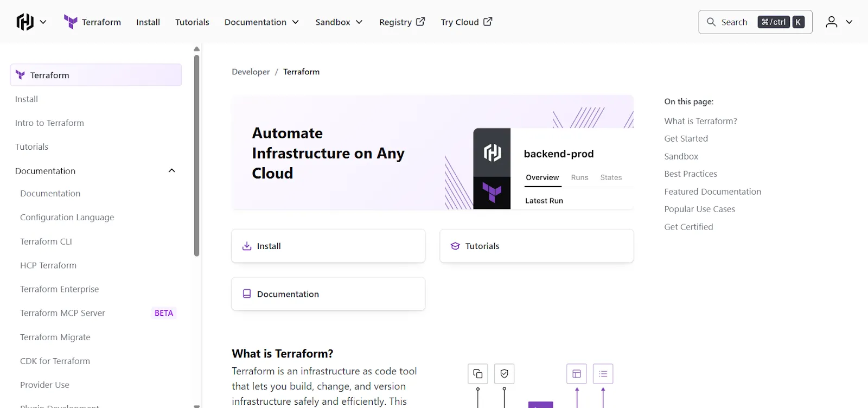Open Terraform Enterprise in sidebar
Image resolution: width=868 pixels, height=408 pixels.
tap(60, 289)
